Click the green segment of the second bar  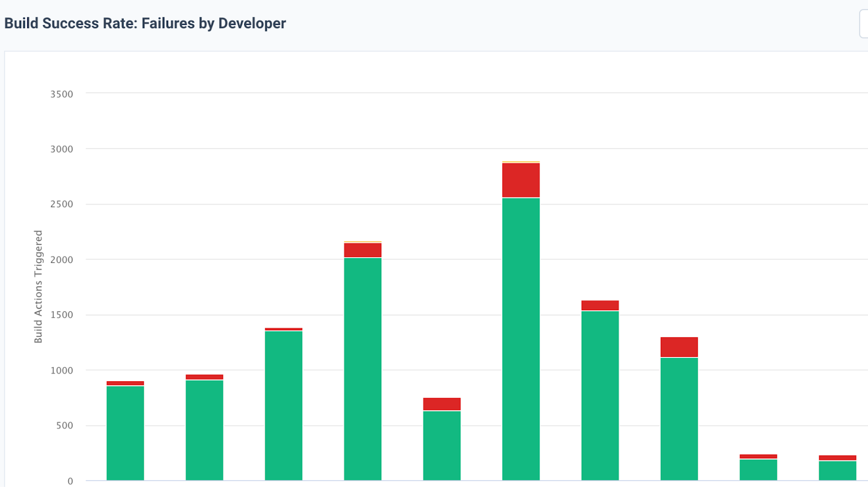click(x=205, y=430)
